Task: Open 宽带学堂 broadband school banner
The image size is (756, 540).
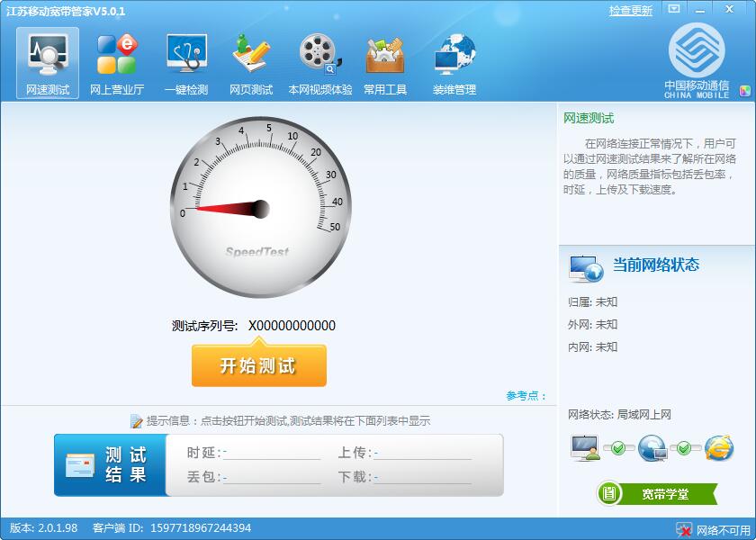Action: (x=657, y=493)
